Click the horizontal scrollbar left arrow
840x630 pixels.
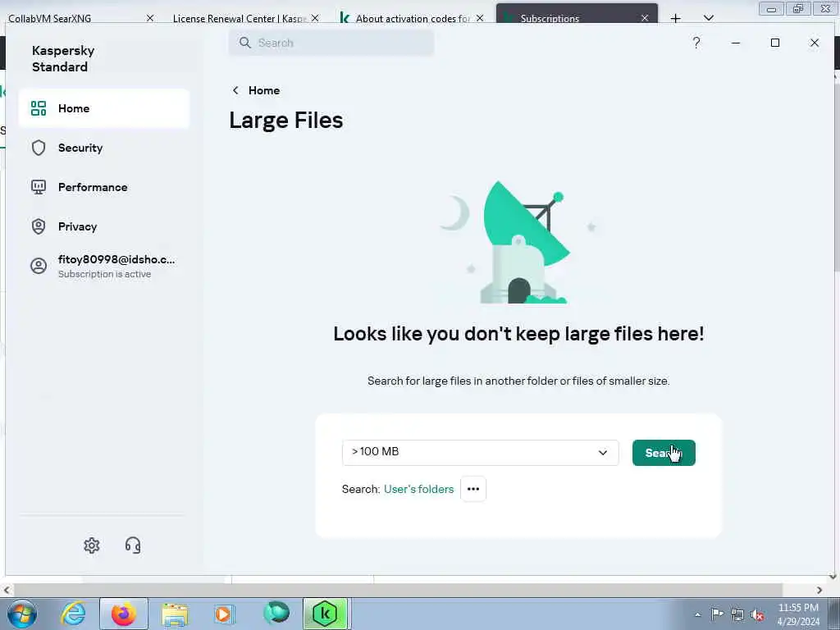tap(6, 590)
